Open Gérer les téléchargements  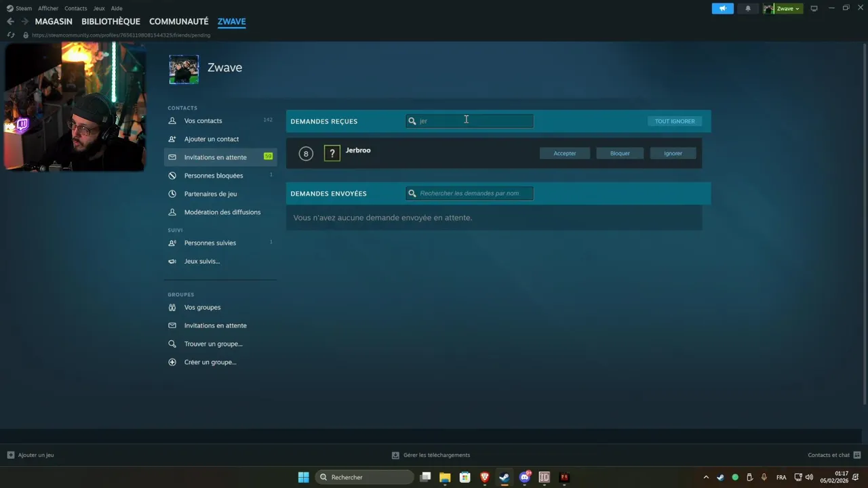point(431,455)
